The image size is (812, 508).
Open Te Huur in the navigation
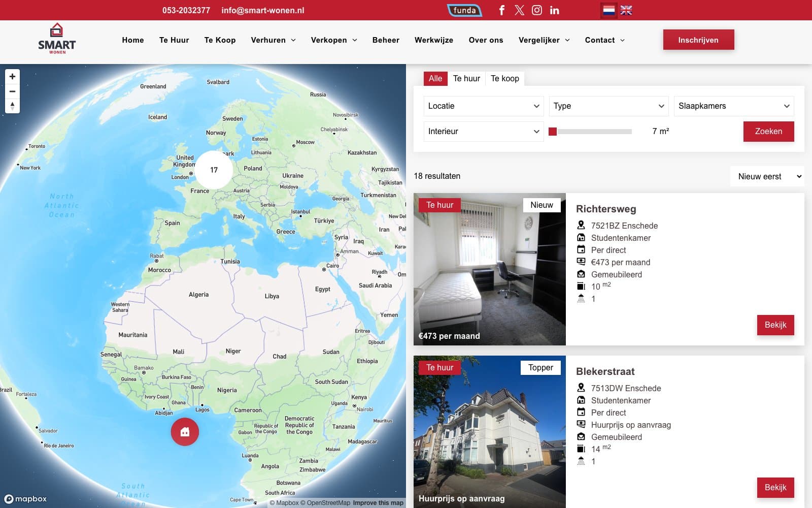174,40
